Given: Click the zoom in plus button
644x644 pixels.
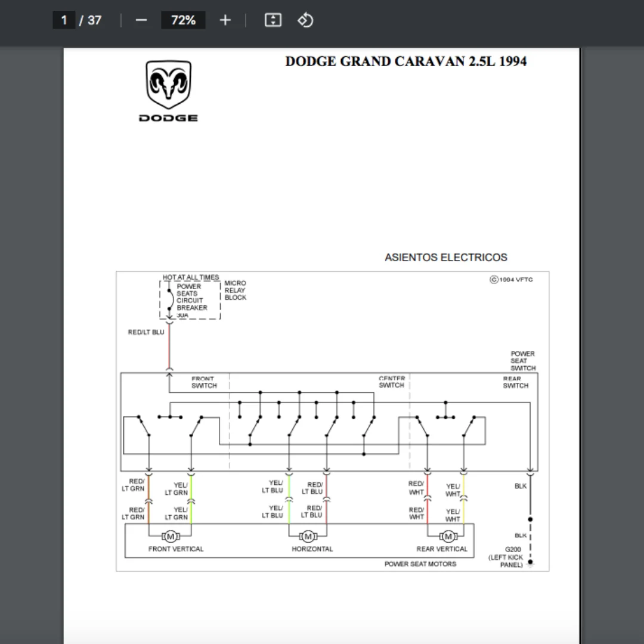Looking at the screenshot, I should click(x=225, y=20).
